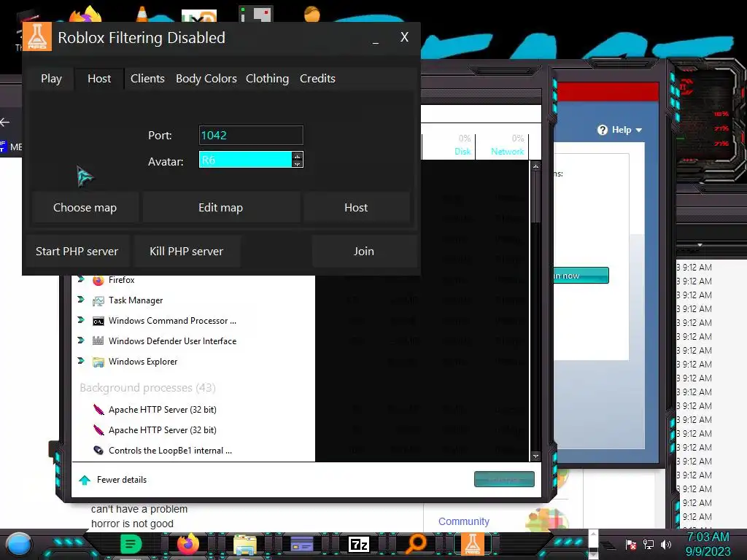Image resolution: width=747 pixels, height=560 pixels.
Task: Expand the Windows Explorer process row
Action: click(x=81, y=361)
